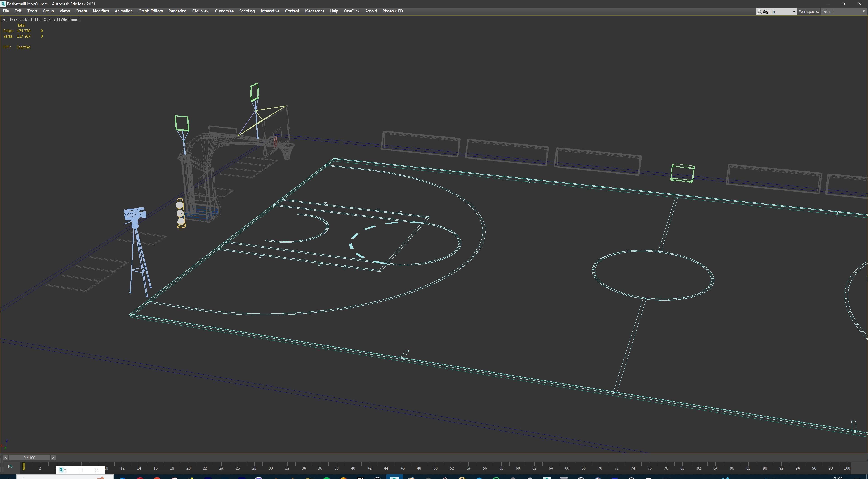The width and height of the screenshot is (868, 479).
Task: Open the [+] viewport general menu
Action: tap(4, 19)
